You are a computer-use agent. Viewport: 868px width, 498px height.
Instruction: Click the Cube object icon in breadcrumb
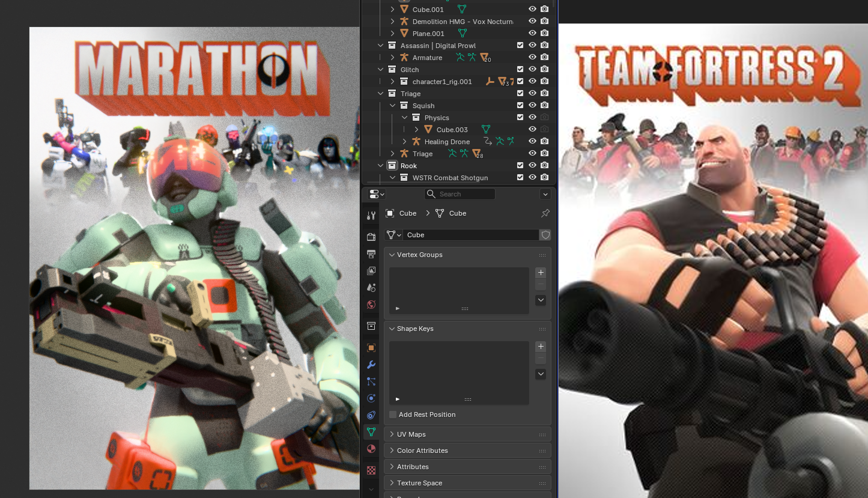click(390, 213)
